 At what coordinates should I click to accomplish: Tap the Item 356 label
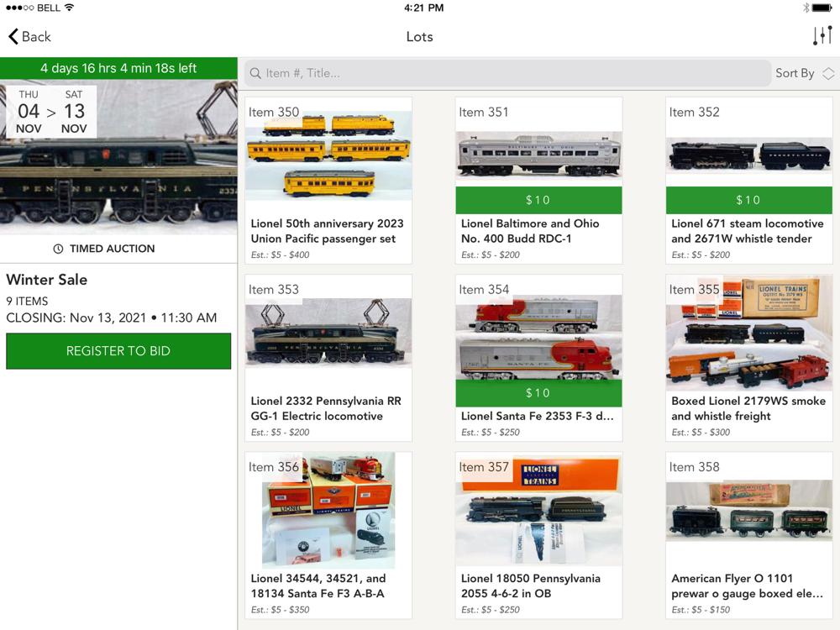tap(274, 466)
